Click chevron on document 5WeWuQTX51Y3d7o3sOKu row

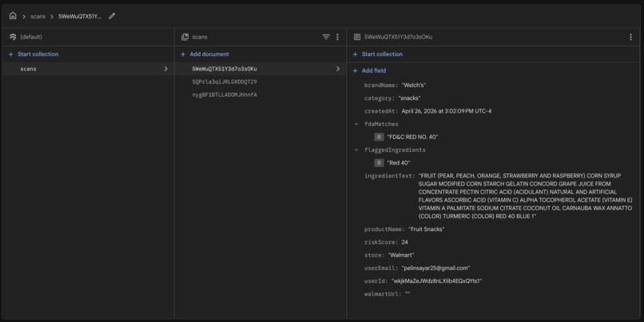tap(338, 69)
